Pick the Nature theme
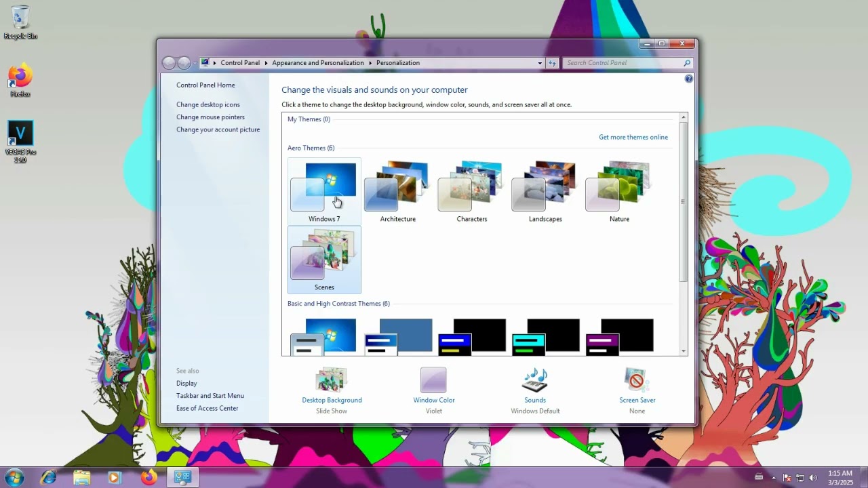Screen dimensions: 868x488 coord(619,191)
